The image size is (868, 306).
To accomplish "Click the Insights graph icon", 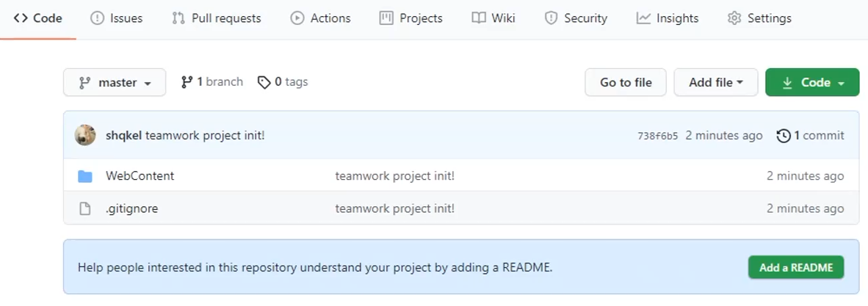I will pyautogui.click(x=643, y=18).
